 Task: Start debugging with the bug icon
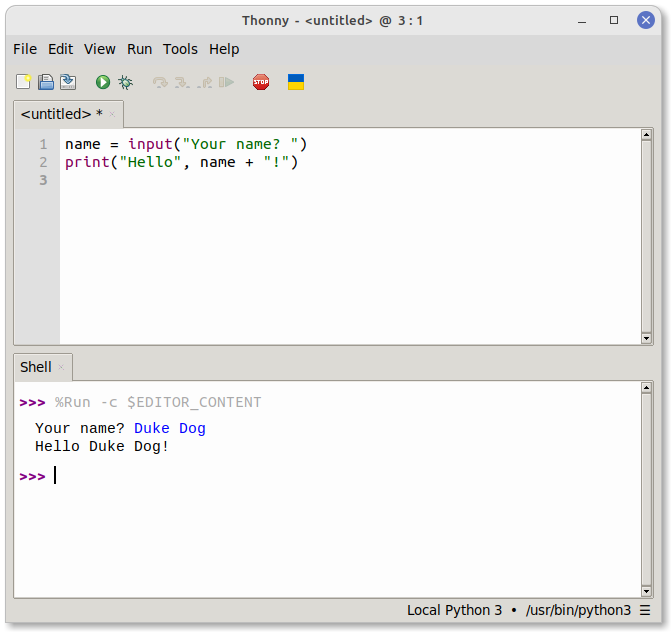coord(125,82)
